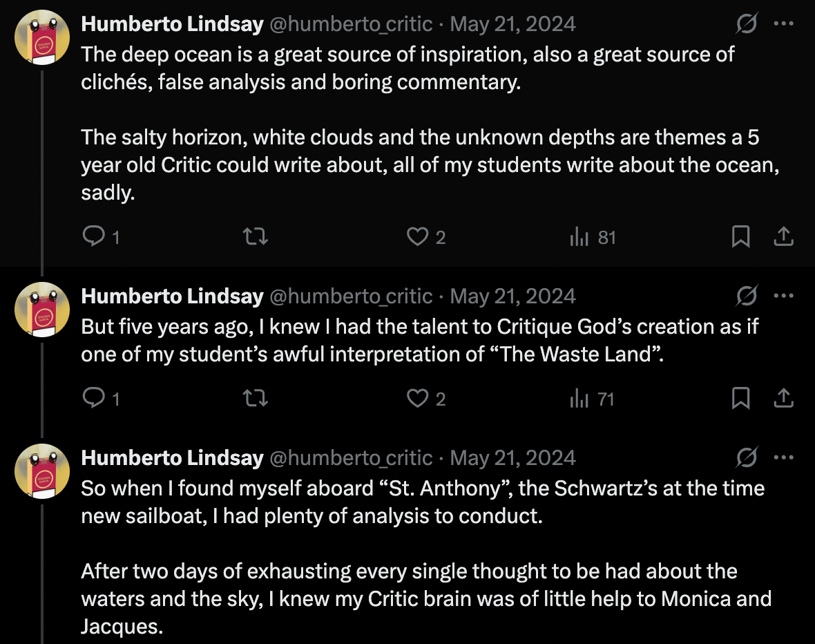Open more options on St. Anthony tweet
This screenshot has height=644, width=815.
pyautogui.click(x=784, y=457)
